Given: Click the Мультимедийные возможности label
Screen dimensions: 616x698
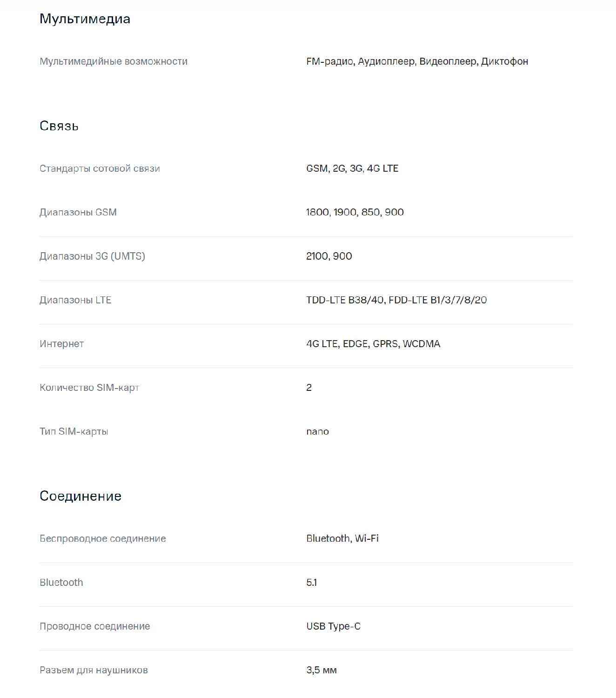Looking at the screenshot, I should pyautogui.click(x=114, y=61).
